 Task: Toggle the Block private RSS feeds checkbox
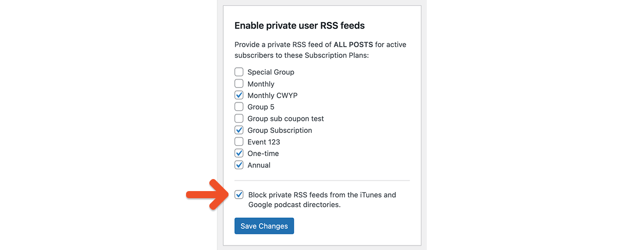pyautogui.click(x=239, y=195)
